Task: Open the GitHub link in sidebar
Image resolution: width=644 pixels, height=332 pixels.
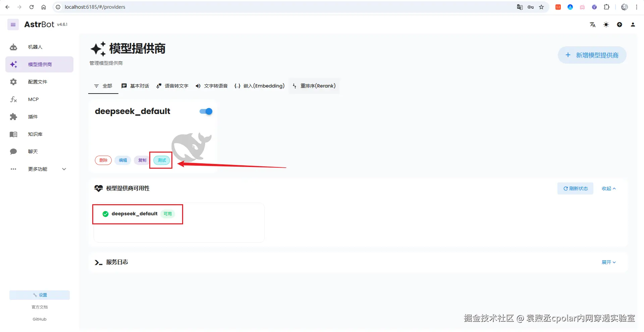Action: [40, 319]
